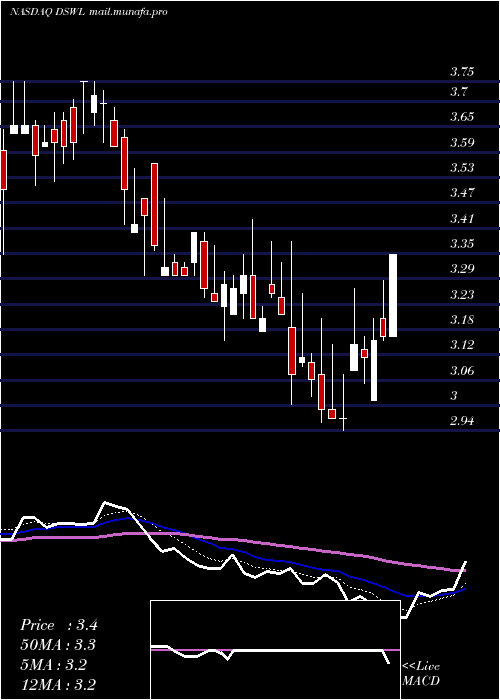
Task: Click the 3.75 price axis label
Action: click(x=462, y=72)
